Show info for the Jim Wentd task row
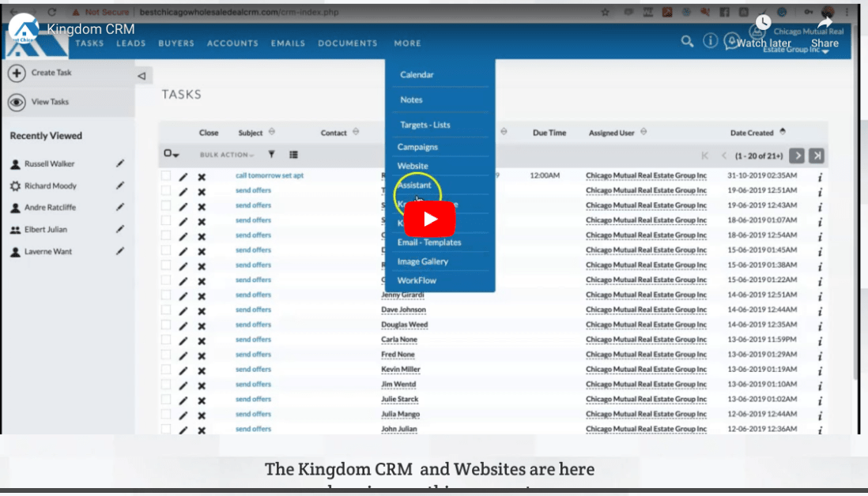868x496 pixels. coord(820,386)
